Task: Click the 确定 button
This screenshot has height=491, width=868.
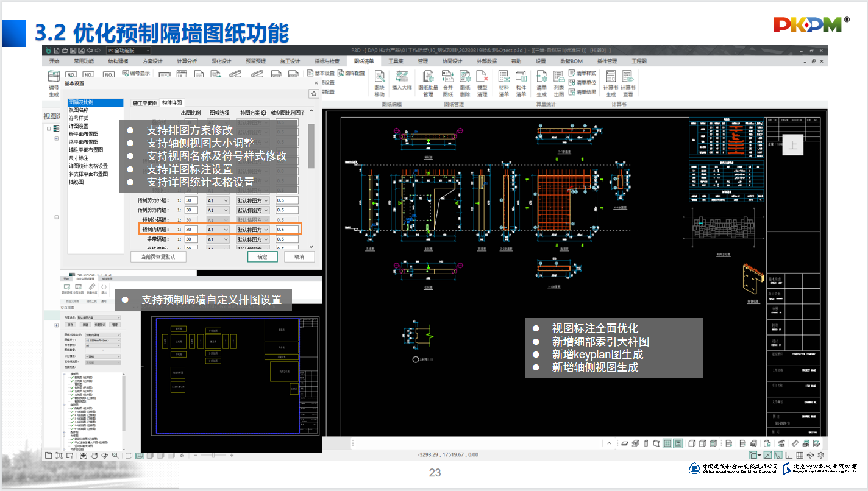Action: point(262,256)
